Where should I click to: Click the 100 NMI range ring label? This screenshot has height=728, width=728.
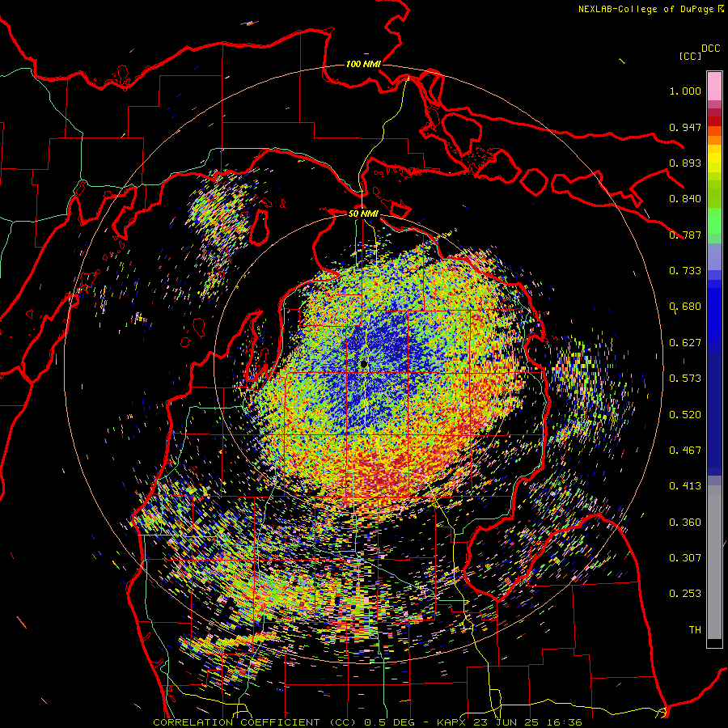click(x=363, y=64)
